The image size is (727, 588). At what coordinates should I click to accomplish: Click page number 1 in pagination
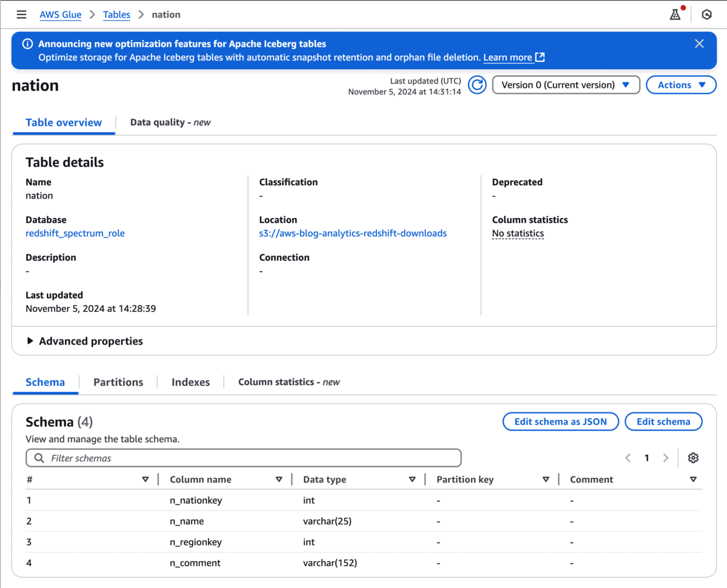(x=646, y=458)
